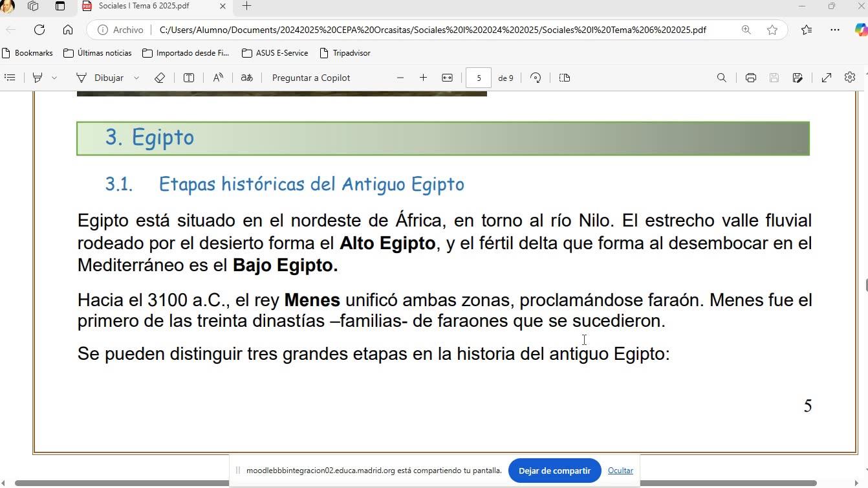The width and height of the screenshot is (868, 488).
Task: Rotate the PDF page
Action: pos(536,78)
